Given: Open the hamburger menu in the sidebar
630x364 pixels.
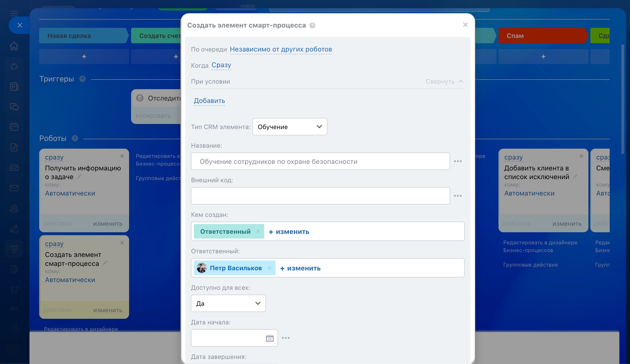Looking at the screenshot, I should pos(14,13).
